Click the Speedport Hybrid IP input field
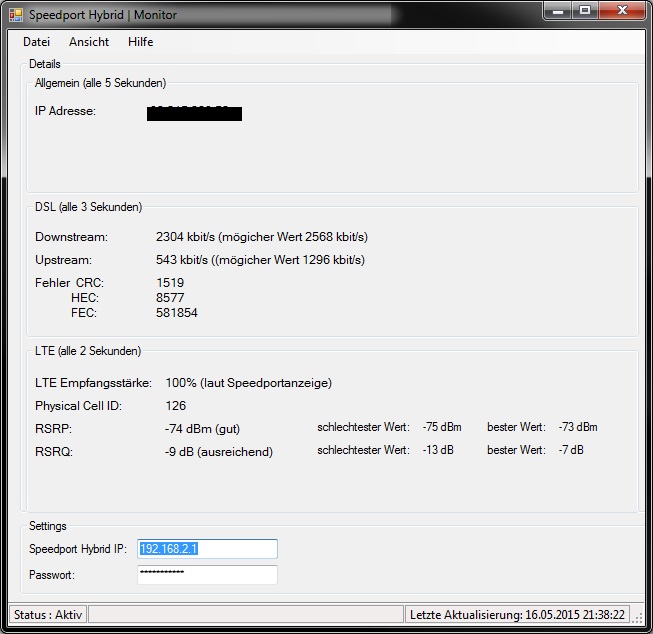Viewport: 653px width, 634px height. point(207,549)
